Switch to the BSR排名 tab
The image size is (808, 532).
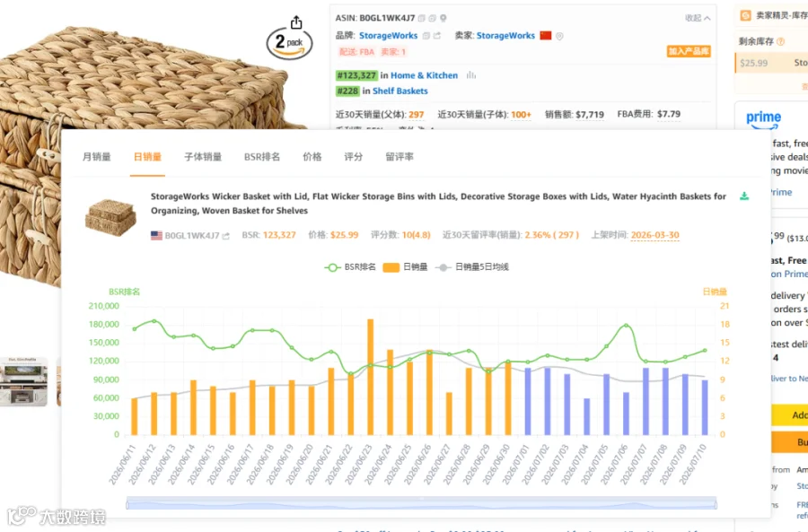[262, 157]
